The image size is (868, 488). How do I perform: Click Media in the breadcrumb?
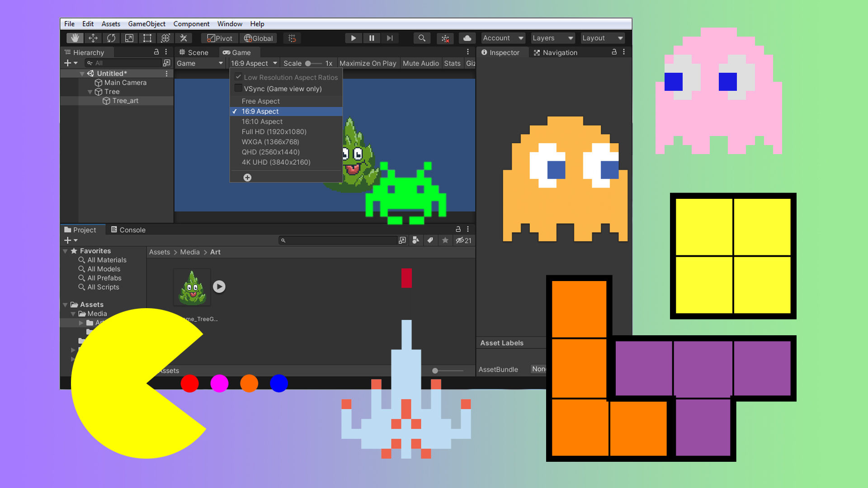pyautogui.click(x=189, y=252)
